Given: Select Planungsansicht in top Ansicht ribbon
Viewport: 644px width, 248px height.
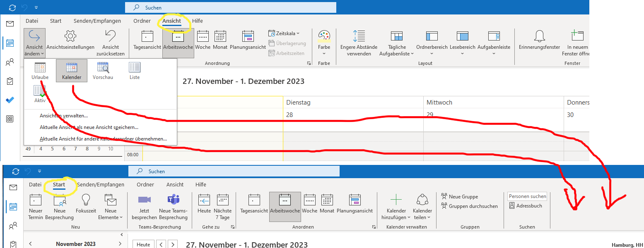Looking at the screenshot, I should pos(248,40).
